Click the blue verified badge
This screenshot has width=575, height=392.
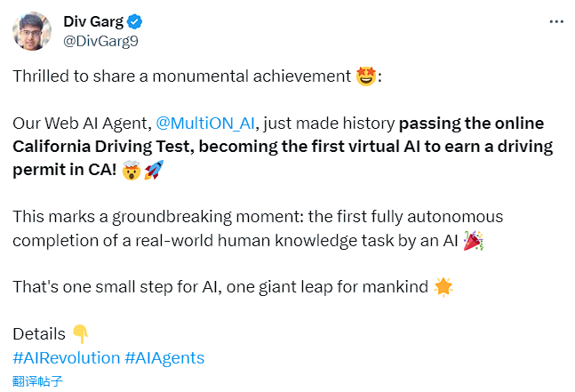(134, 21)
